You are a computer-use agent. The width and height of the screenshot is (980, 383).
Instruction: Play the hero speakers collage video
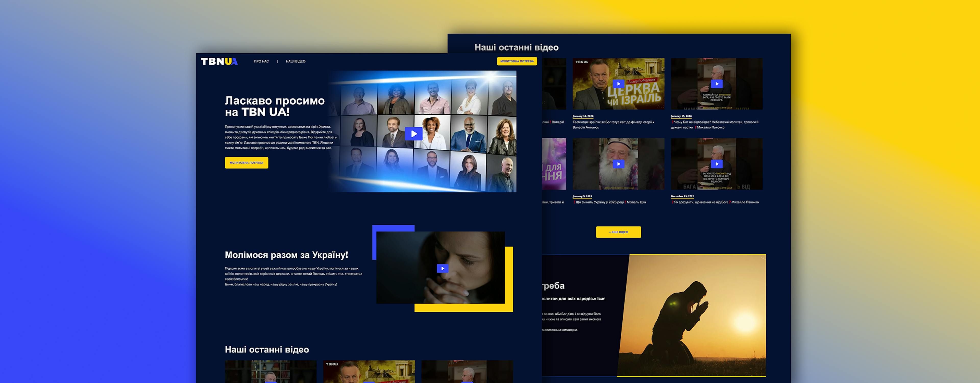413,134
